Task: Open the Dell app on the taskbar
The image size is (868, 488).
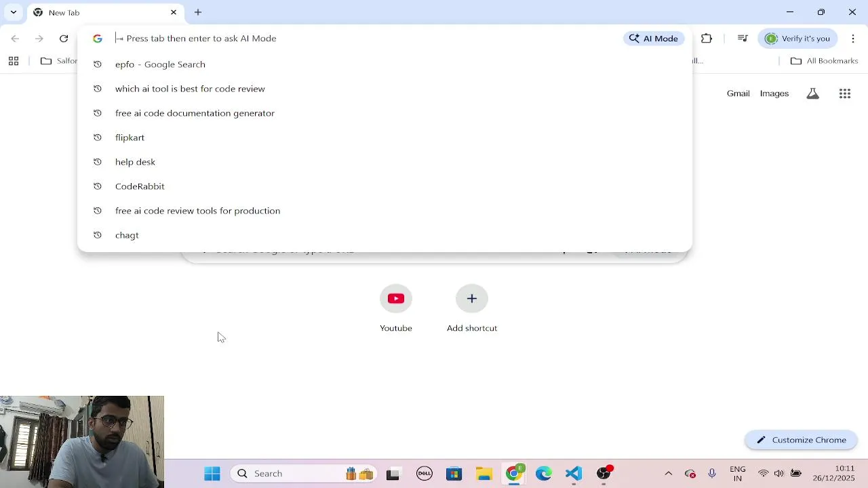Action: tap(425, 474)
